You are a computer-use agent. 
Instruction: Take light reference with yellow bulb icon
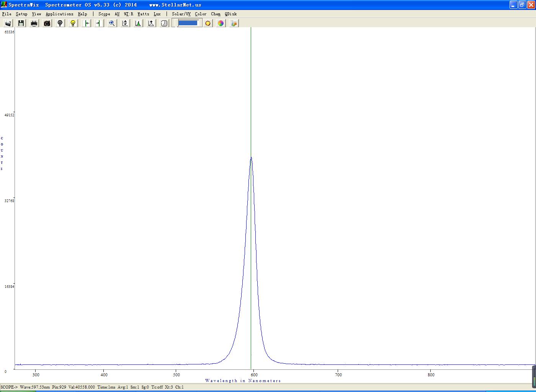[x=73, y=23]
